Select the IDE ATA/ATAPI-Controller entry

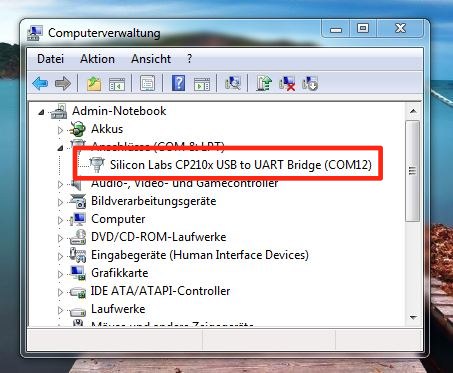[x=160, y=291]
